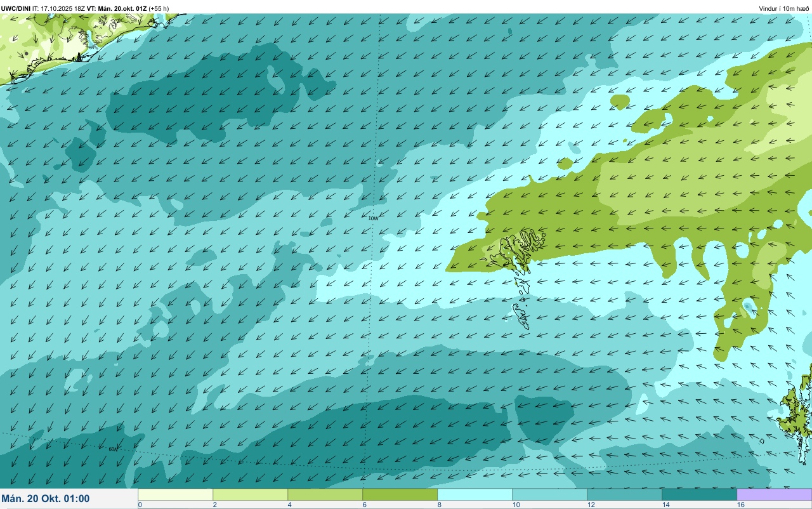Click the pale yellow 0–2 legend swatch
This screenshot has height=509, width=812.
click(x=175, y=494)
